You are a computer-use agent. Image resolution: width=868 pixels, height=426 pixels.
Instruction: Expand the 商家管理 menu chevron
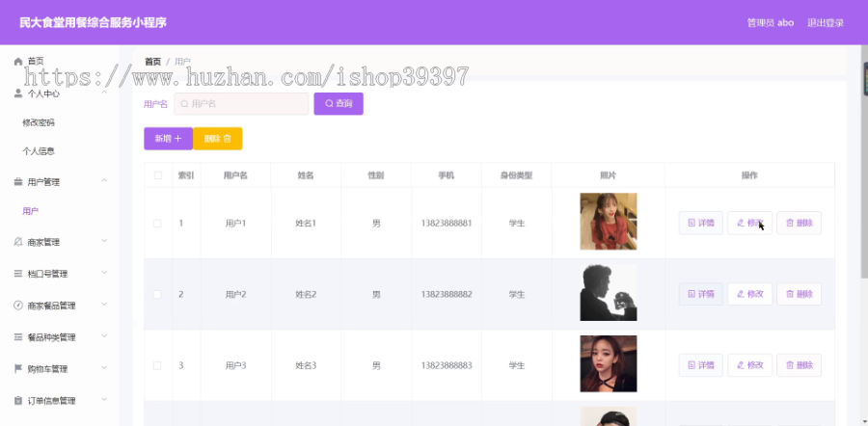pos(104,241)
